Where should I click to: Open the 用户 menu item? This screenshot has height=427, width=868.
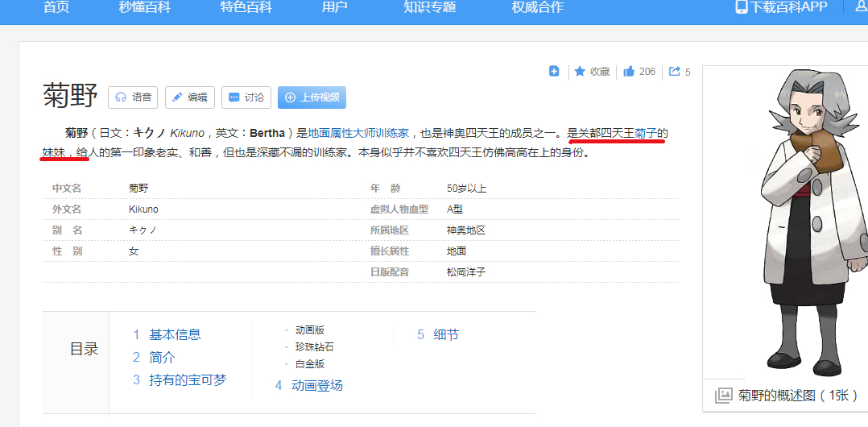[334, 7]
